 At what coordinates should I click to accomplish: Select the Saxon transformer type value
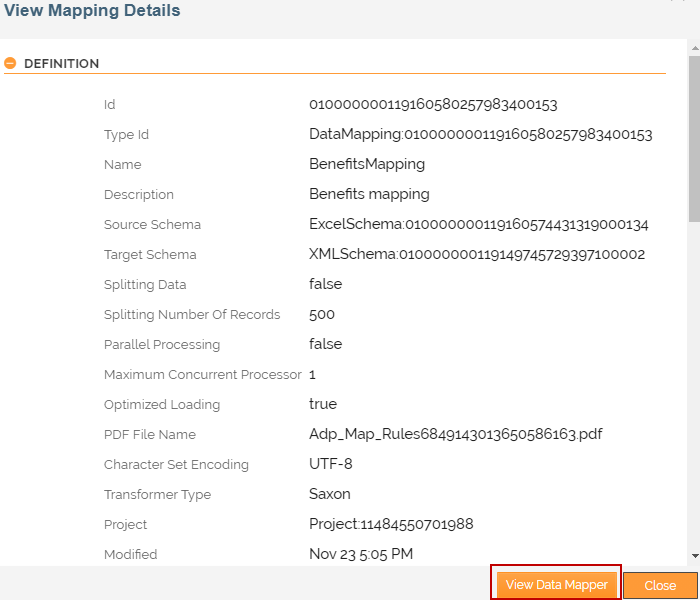(x=330, y=494)
